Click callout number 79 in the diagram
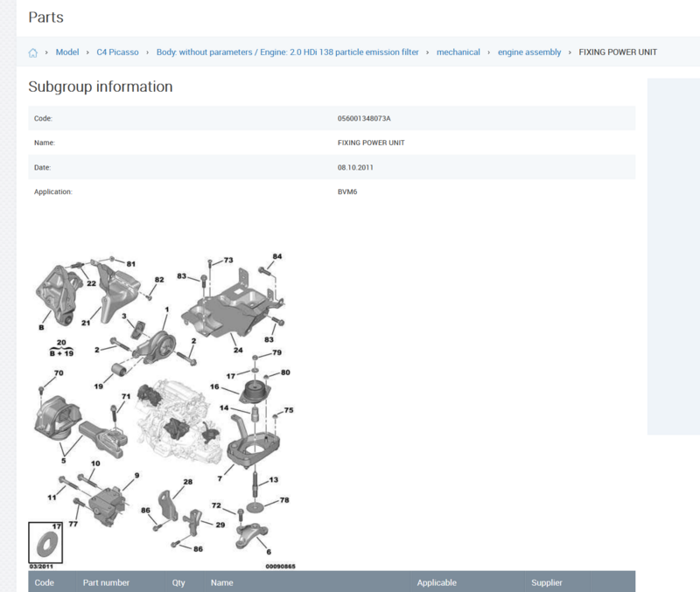This screenshot has height=592, width=700. pyautogui.click(x=276, y=352)
